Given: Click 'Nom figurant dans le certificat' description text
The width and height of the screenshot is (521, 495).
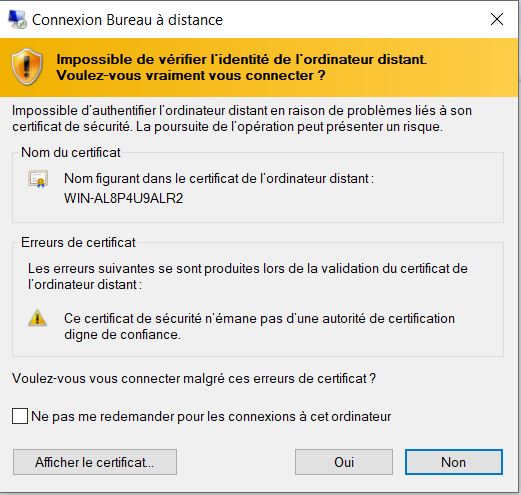Looking at the screenshot, I should point(219,178).
